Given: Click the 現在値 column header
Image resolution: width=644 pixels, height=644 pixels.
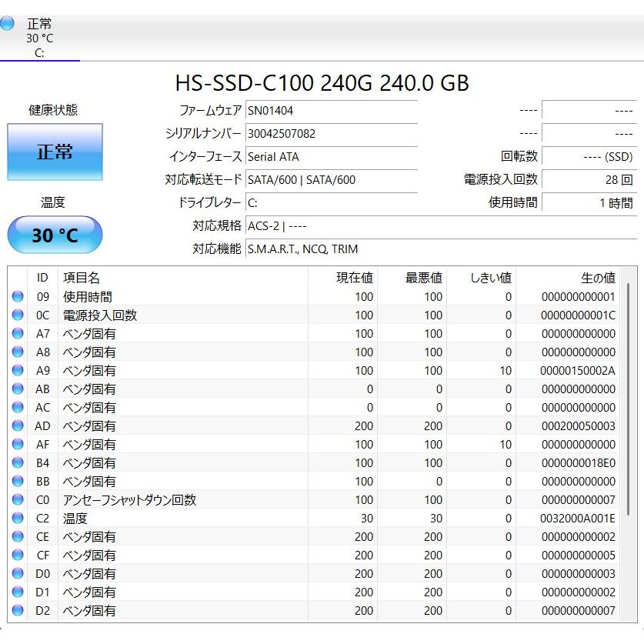Looking at the screenshot, I should [x=342, y=278].
